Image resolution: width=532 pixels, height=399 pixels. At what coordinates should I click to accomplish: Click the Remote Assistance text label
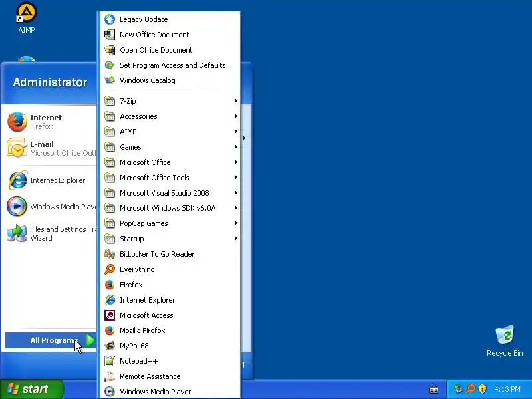150,376
